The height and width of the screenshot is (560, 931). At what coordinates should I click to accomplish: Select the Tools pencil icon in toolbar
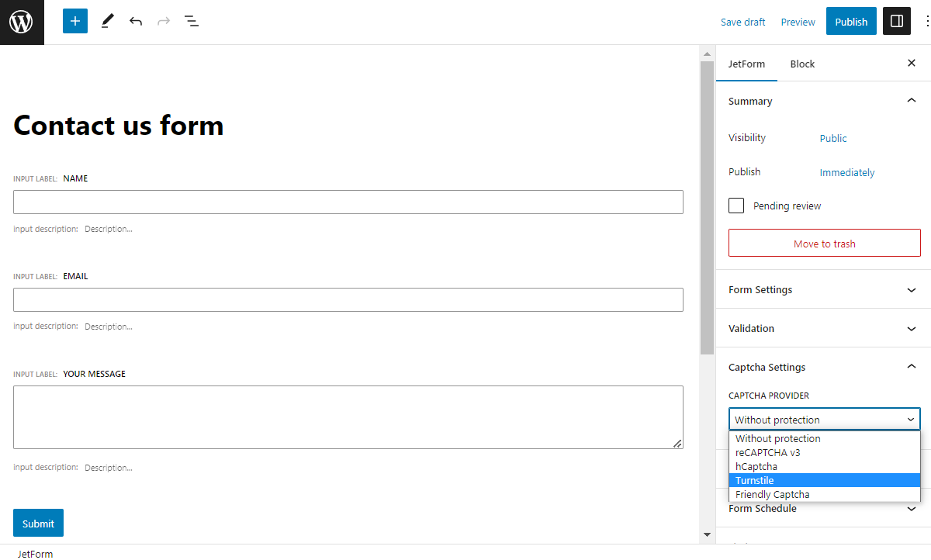107,21
